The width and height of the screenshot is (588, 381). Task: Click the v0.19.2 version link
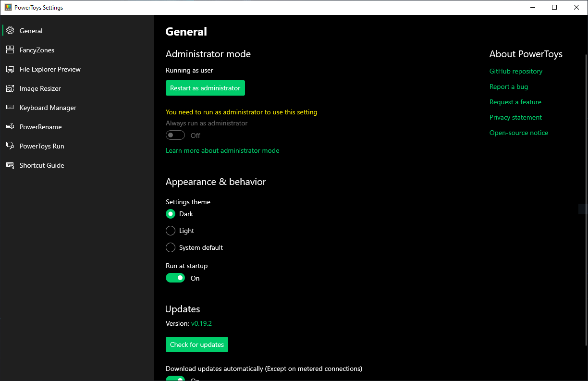(201, 323)
